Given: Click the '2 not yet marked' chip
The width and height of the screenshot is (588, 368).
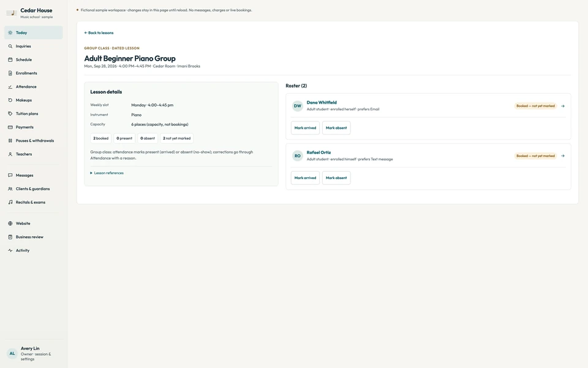Looking at the screenshot, I should (176, 138).
